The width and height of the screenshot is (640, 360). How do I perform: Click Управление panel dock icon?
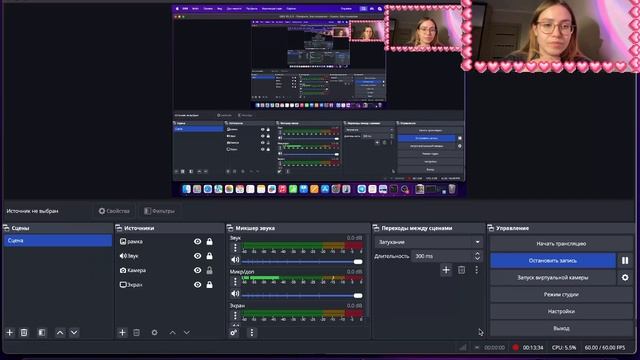(x=491, y=228)
